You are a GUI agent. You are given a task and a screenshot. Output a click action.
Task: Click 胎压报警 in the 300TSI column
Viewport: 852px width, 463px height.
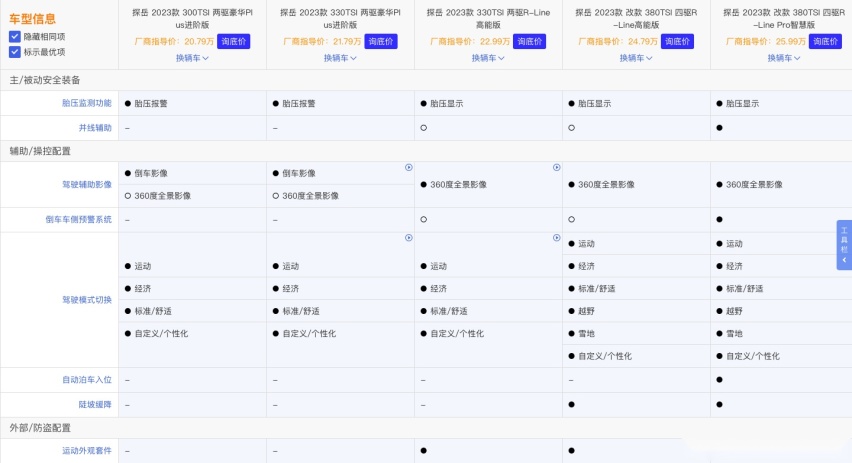point(151,103)
